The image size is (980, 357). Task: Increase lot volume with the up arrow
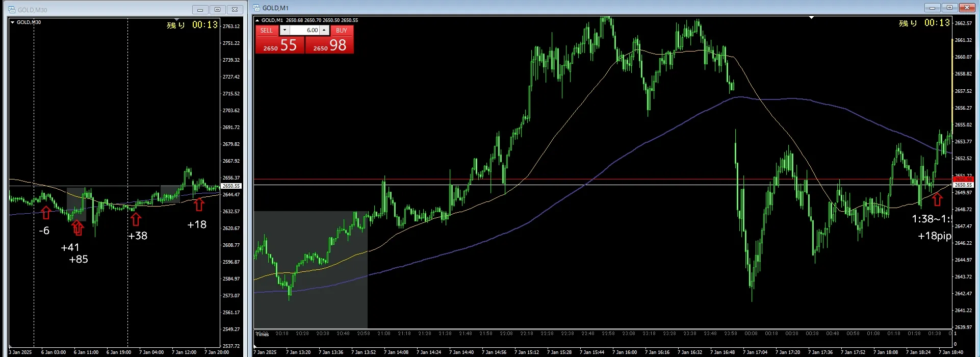coord(324,31)
